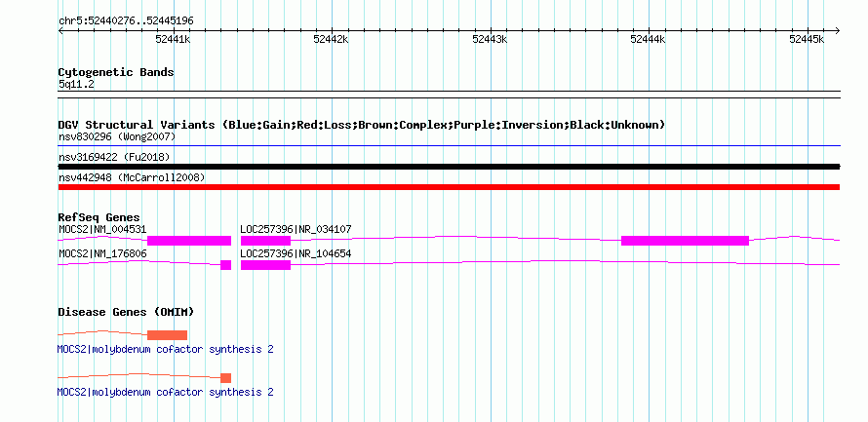Click the red nsv442948 loss bar

click(449, 187)
